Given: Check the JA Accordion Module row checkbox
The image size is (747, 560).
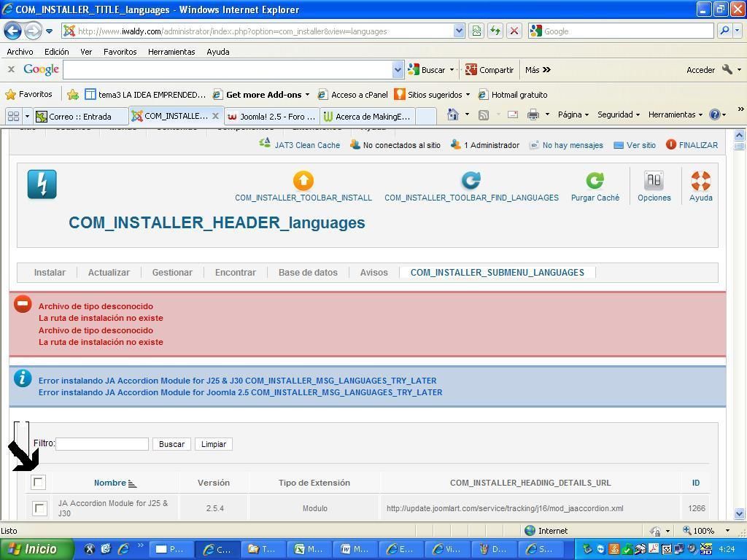Looking at the screenshot, I should [x=39, y=508].
